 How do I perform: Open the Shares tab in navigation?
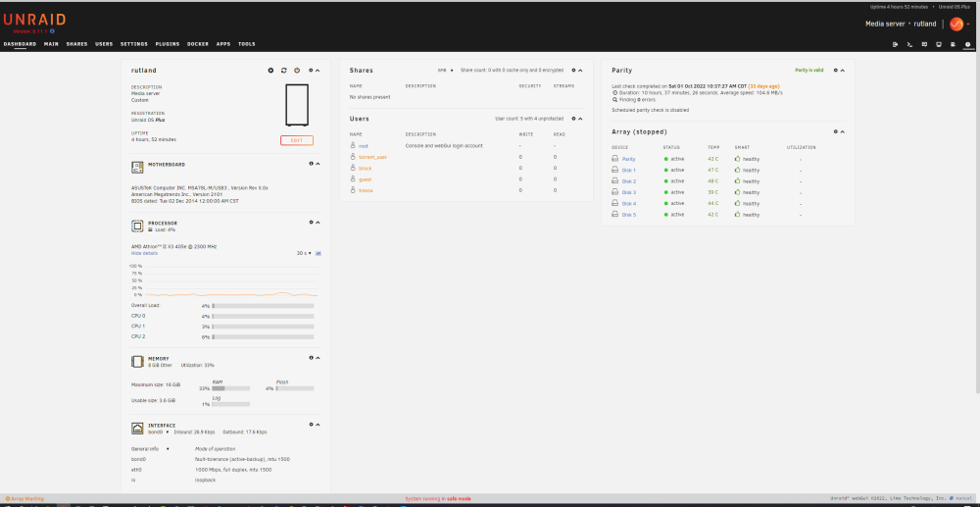[76, 44]
